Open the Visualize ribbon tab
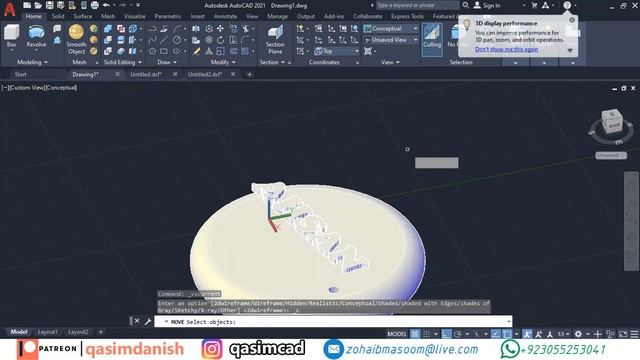 tap(135, 16)
